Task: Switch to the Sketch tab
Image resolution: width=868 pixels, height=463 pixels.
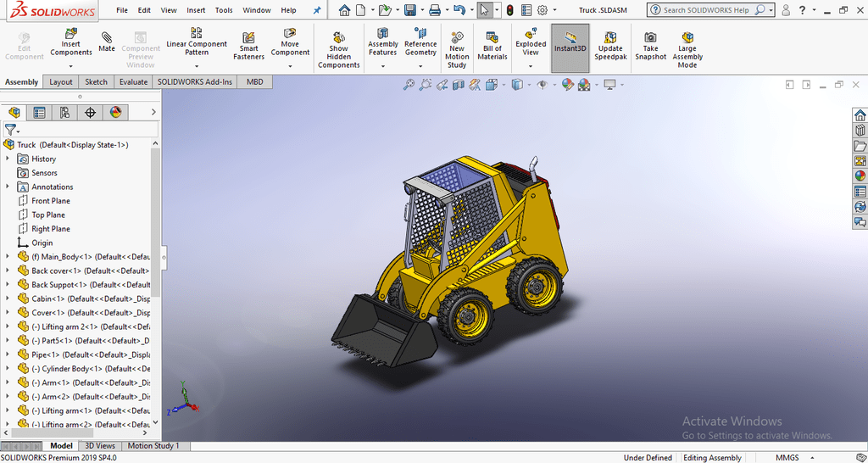Action: pyautogui.click(x=96, y=82)
